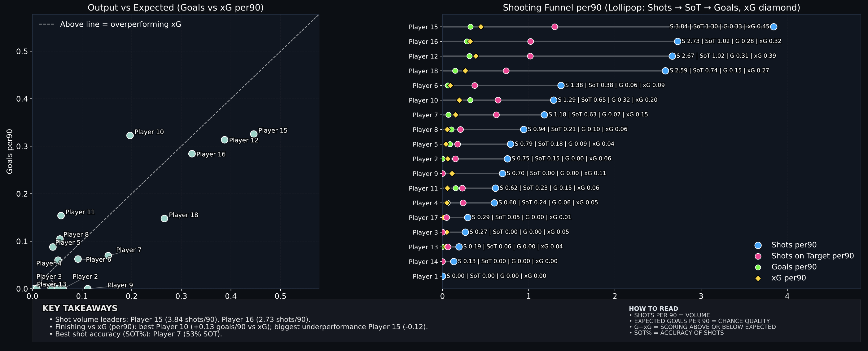
Task: Click the xG per90 legend diamond
Action: [758, 278]
